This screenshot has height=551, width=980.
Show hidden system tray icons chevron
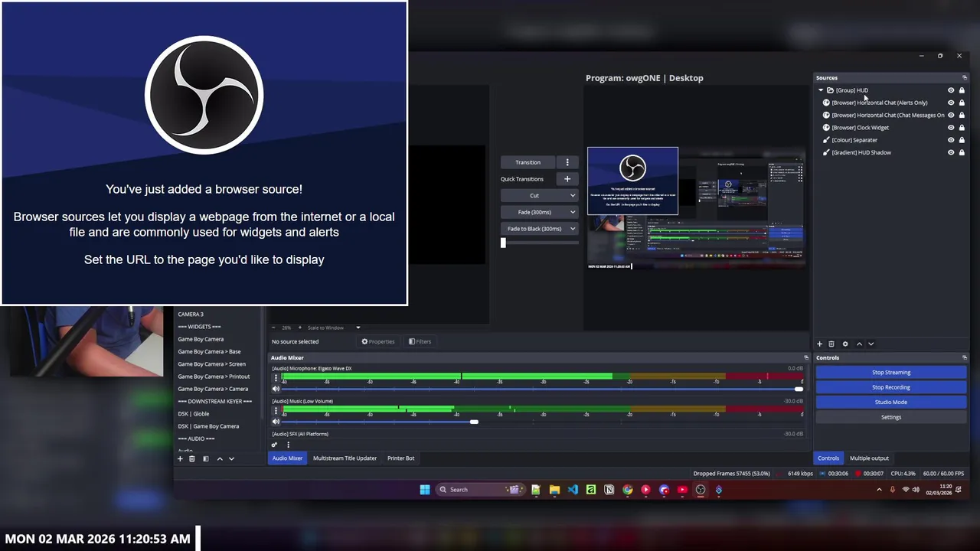click(x=879, y=490)
